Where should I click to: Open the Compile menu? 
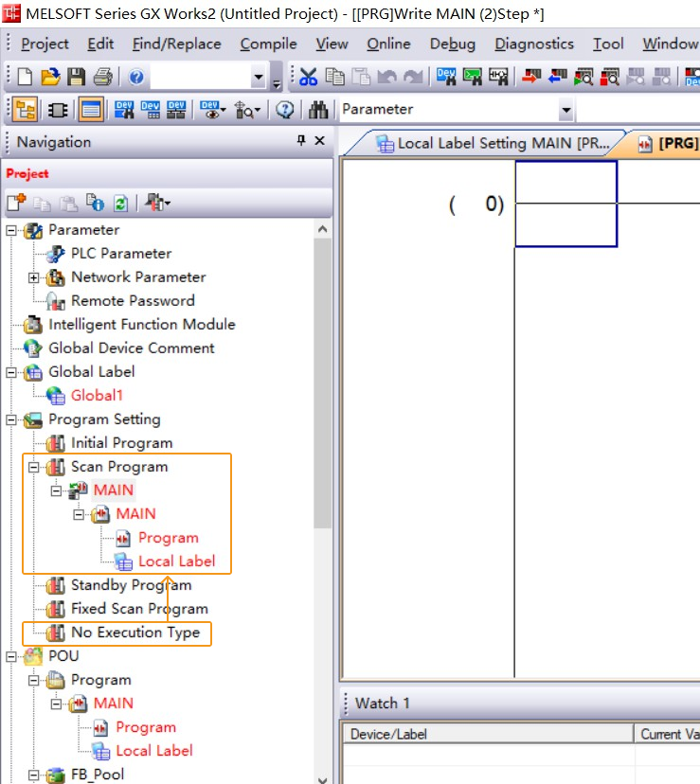268,44
